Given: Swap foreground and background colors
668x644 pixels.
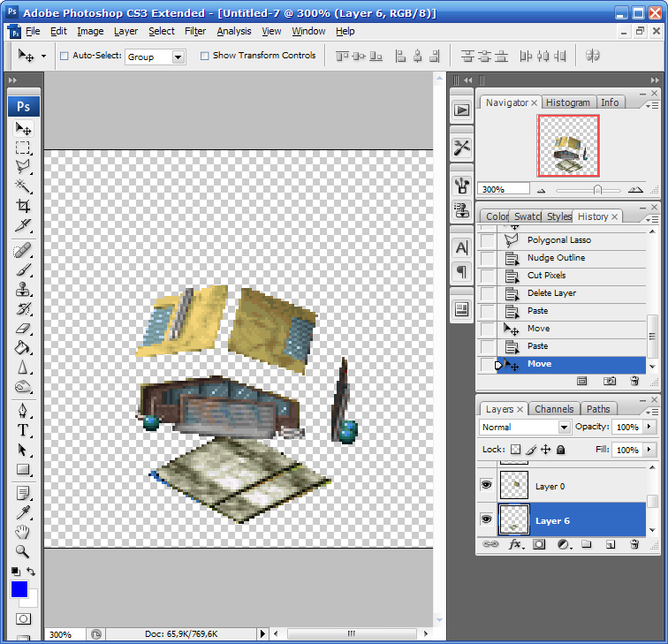Looking at the screenshot, I should [31, 572].
